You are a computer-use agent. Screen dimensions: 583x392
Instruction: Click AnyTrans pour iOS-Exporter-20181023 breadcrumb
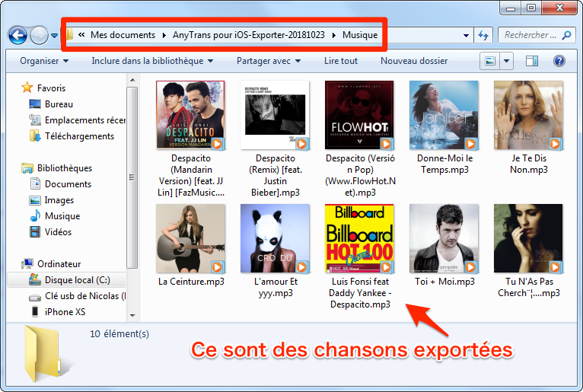[x=248, y=35]
